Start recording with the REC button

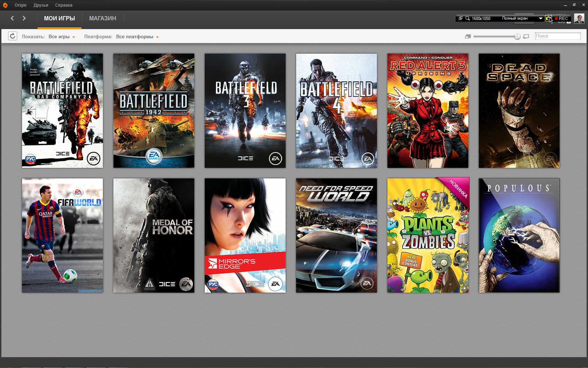coord(561,18)
